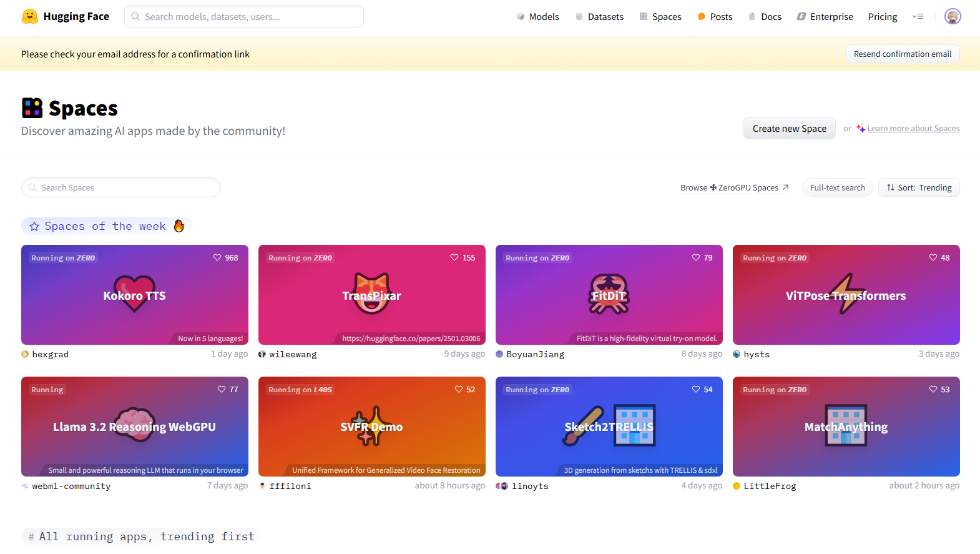Like FitDiT via heart icon showing 79
The height and width of the screenshot is (554, 980).
696,257
